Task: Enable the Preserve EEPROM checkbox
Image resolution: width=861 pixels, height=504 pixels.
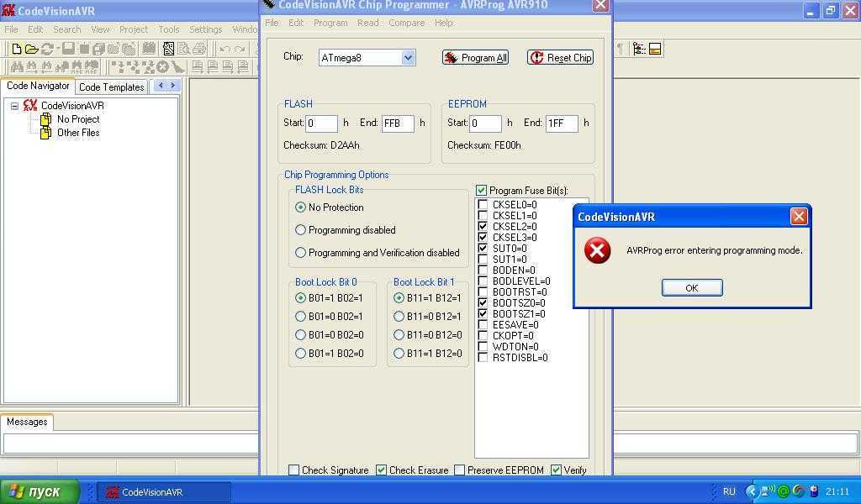Action: [x=460, y=470]
